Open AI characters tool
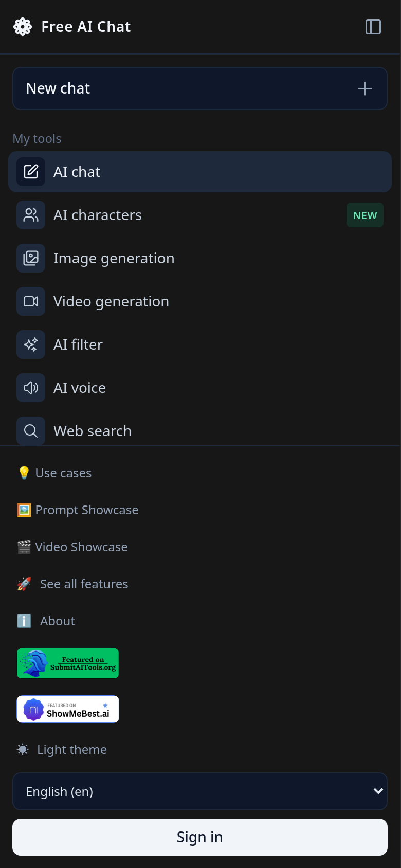 tap(200, 215)
